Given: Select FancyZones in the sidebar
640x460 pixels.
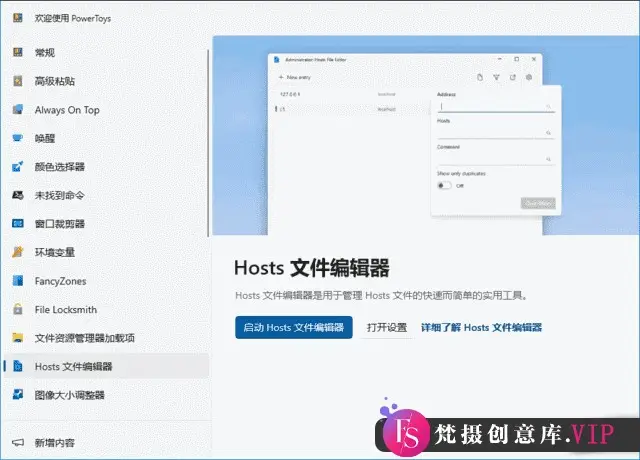Looking at the screenshot, I should [106, 281].
